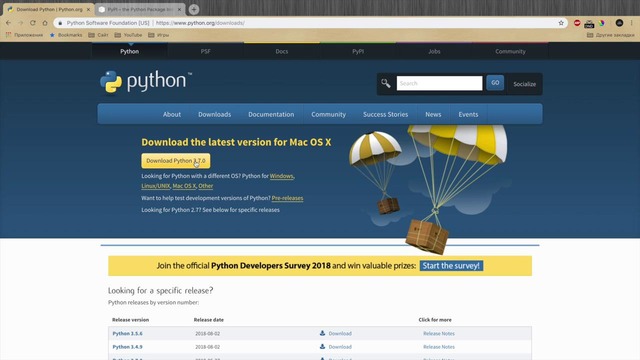The image size is (640, 360).
Task: Open the Success Stories menu
Action: tap(385, 114)
